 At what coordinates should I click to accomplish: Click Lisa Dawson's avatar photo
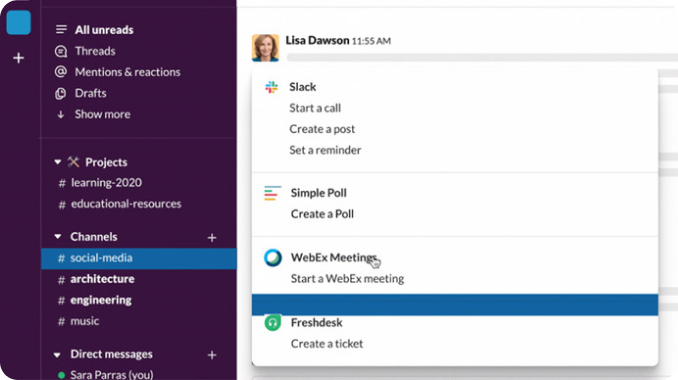(265, 48)
